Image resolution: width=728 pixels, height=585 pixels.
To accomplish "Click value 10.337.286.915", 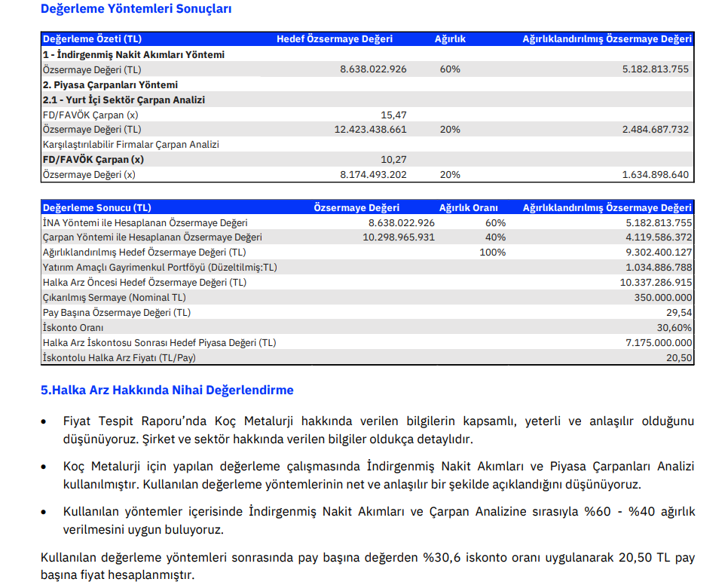I will click(656, 282).
